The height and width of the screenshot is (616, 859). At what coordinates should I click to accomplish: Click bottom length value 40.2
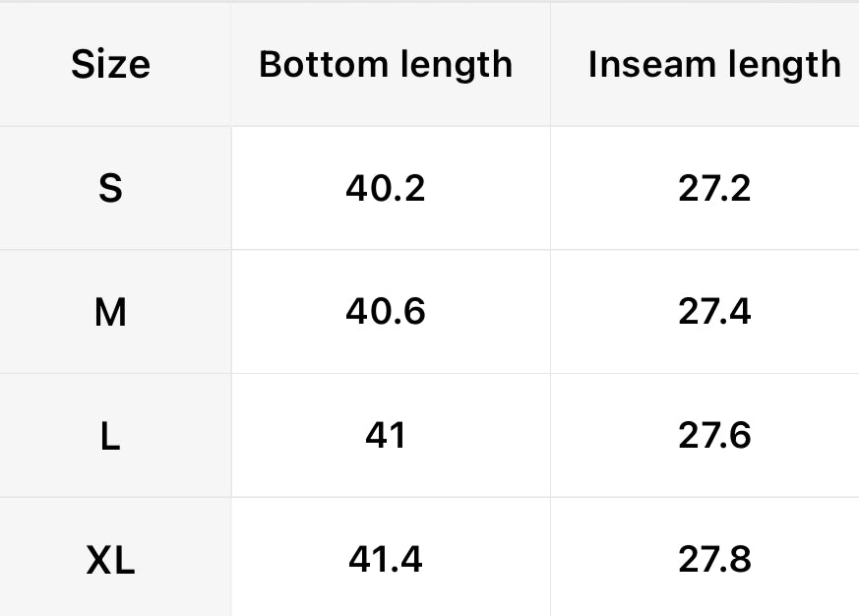[386, 188]
